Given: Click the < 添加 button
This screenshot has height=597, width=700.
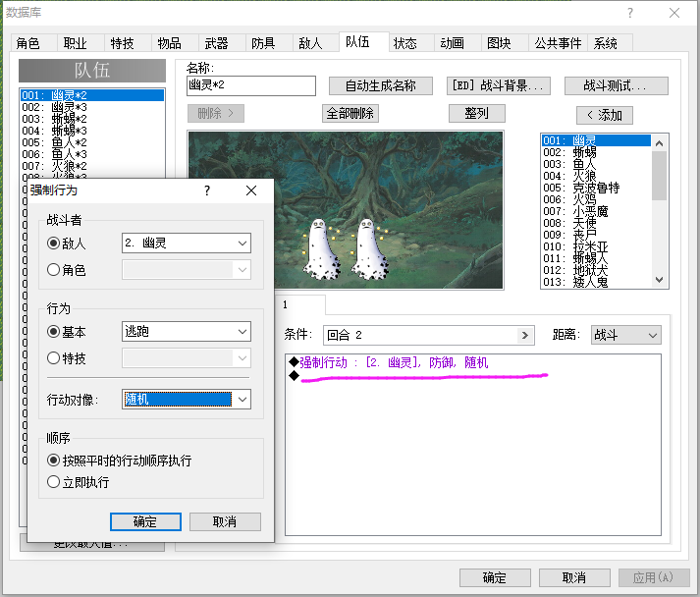Looking at the screenshot, I should tap(605, 115).
